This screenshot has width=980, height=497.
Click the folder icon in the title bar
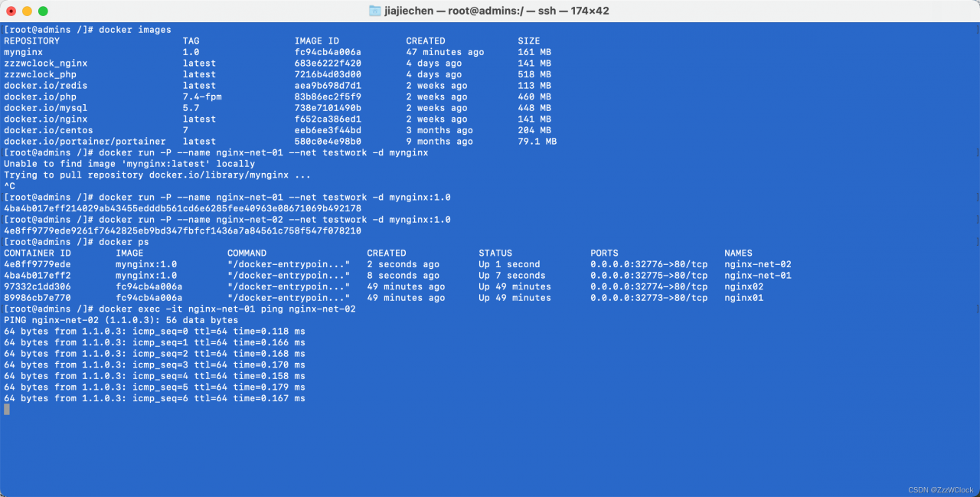coord(374,11)
